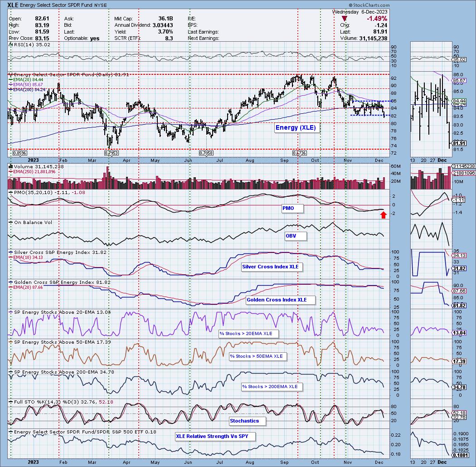Click the 13.04 value tag in zoom panel
The image size is (476, 467).
pos(459,333)
